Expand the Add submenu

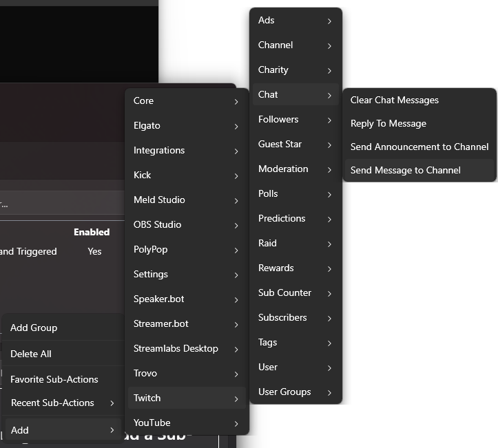(62, 430)
